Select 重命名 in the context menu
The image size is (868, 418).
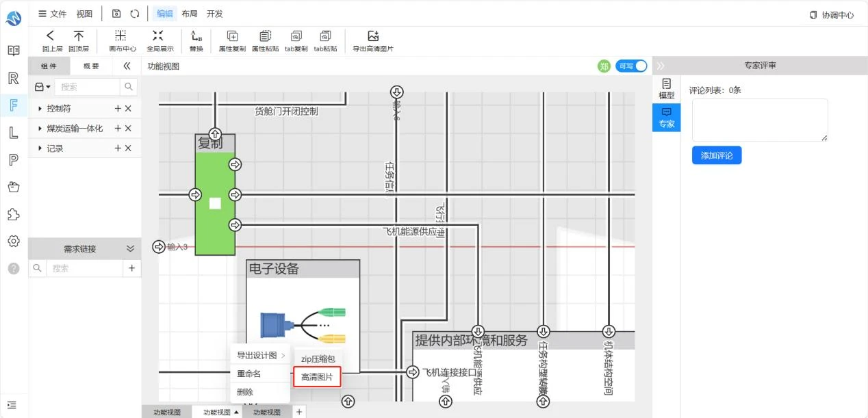pyautogui.click(x=249, y=374)
